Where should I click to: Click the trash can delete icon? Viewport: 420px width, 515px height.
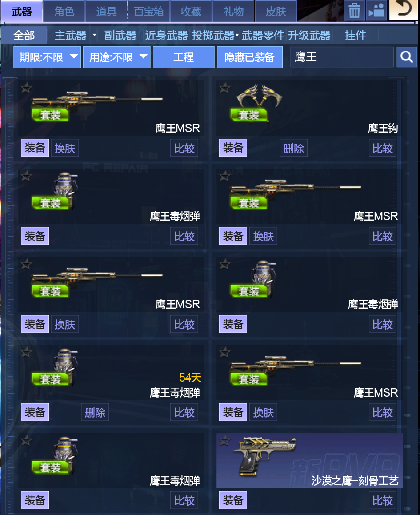point(354,11)
